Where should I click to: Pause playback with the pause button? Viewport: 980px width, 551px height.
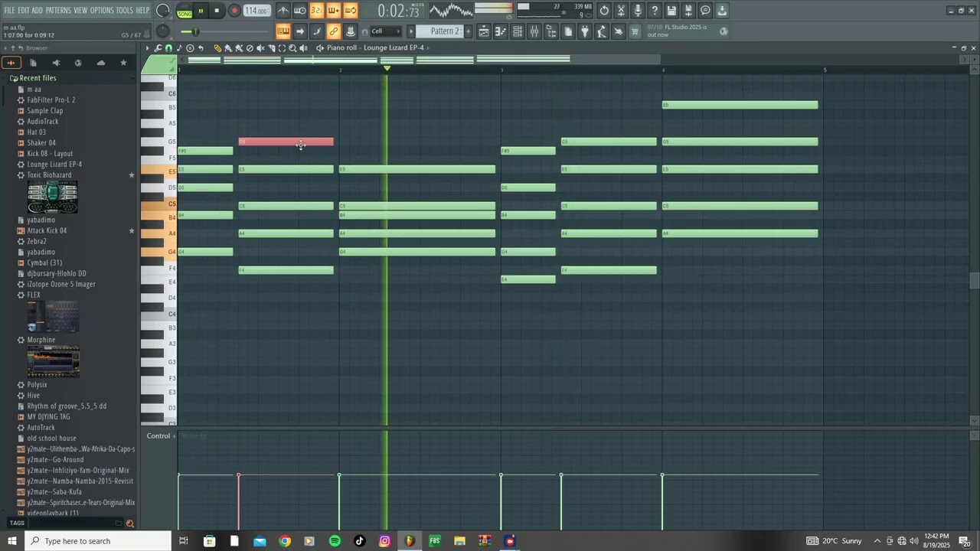(x=201, y=11)
